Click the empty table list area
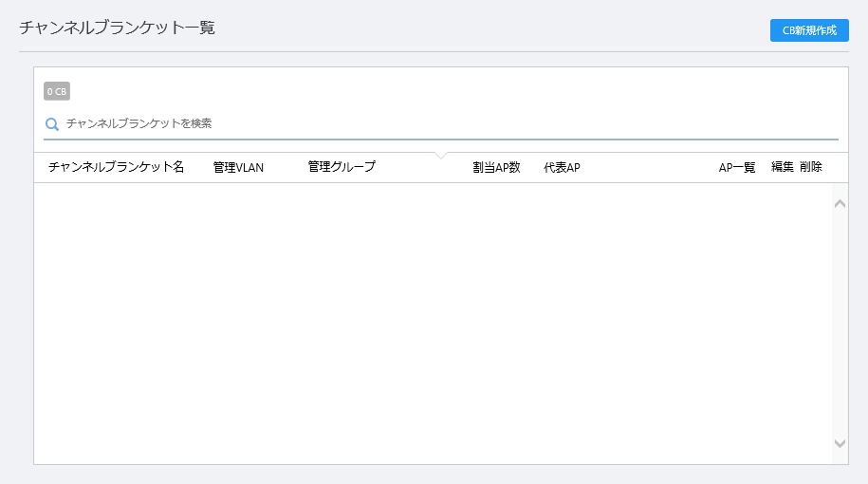Screen dimensions: 868x484 (x=433, y=324)
